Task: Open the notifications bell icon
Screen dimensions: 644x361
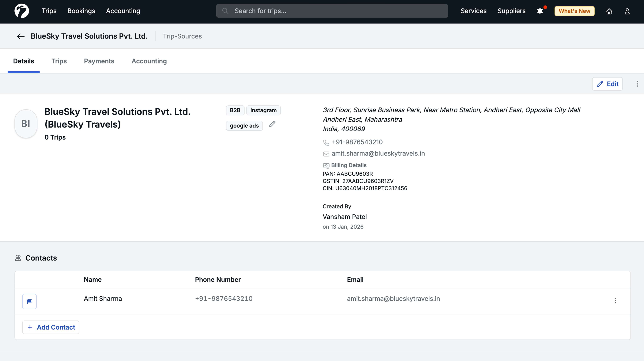Action: (540, 11)
